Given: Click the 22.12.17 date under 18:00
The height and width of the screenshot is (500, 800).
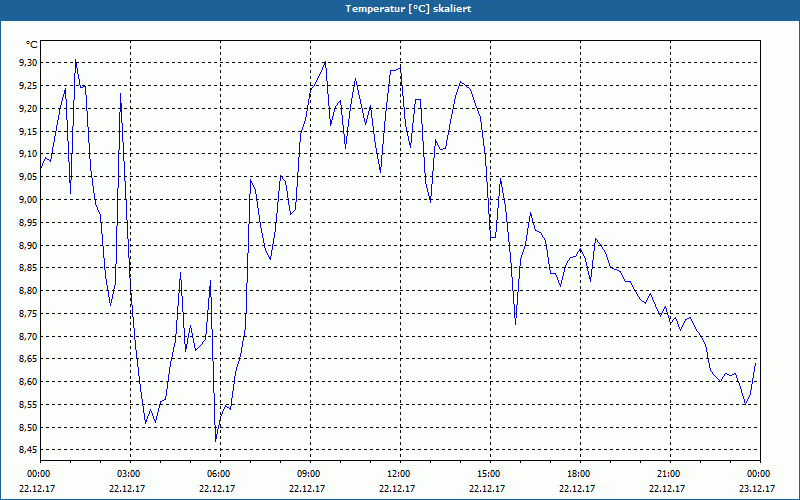Looking at the screenshot, I should [577, 488].
